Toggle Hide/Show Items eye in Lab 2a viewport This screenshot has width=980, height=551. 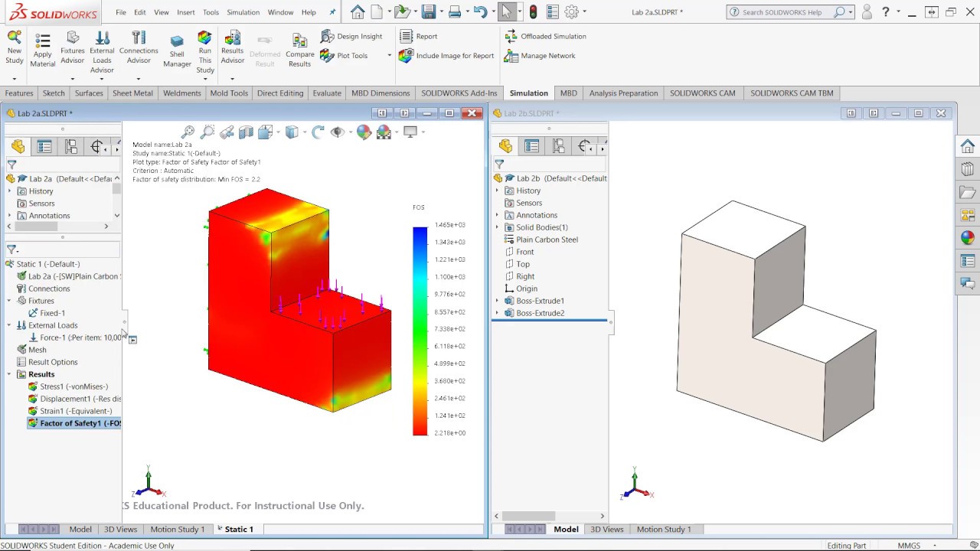[x=337, y=132]
